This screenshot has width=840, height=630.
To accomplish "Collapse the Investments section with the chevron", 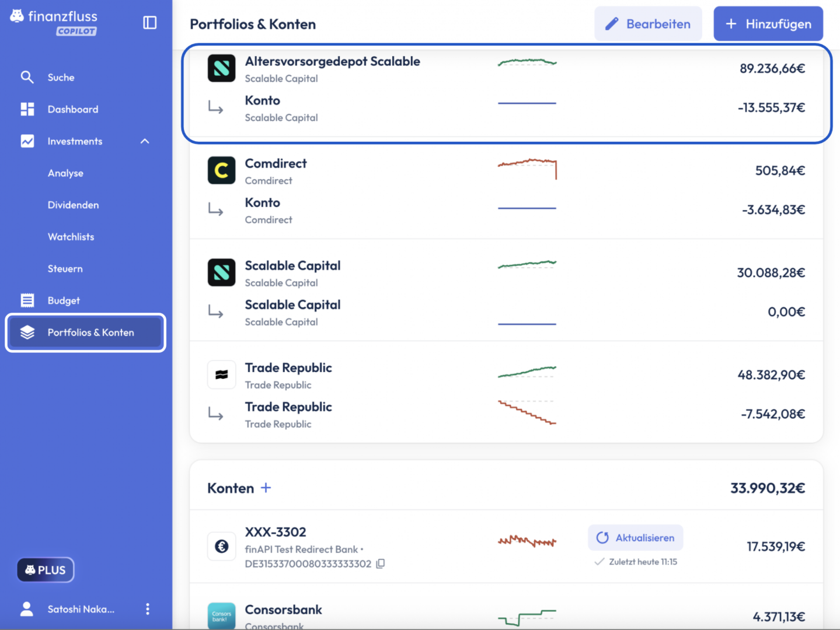I will [x=145, y=141].
